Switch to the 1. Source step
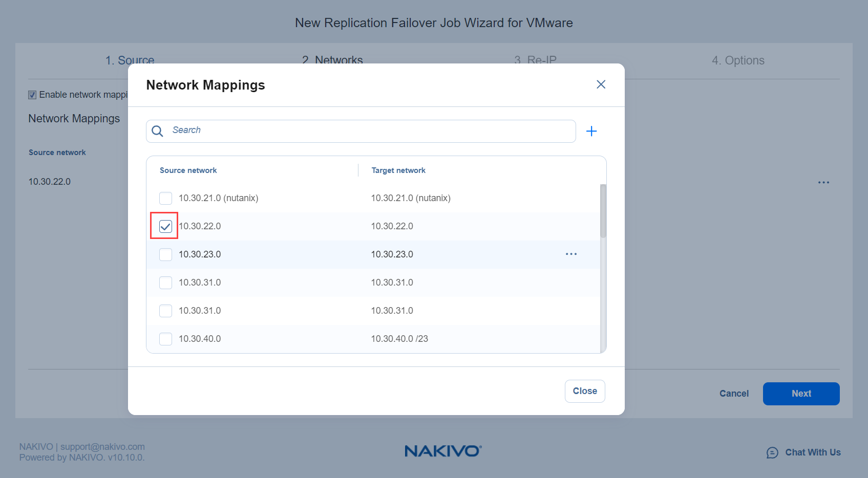 click(x=130, y=60)
